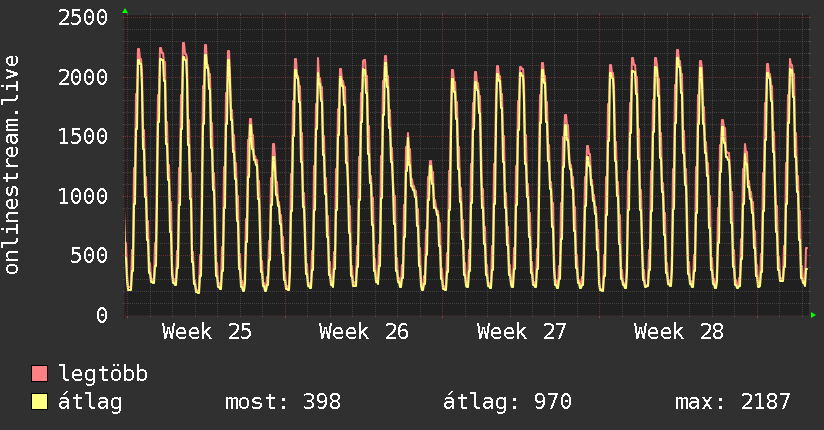Screen dimensions: 824x430
Task: Click the 1500 y-axis tick label
Action: point(83,137)
